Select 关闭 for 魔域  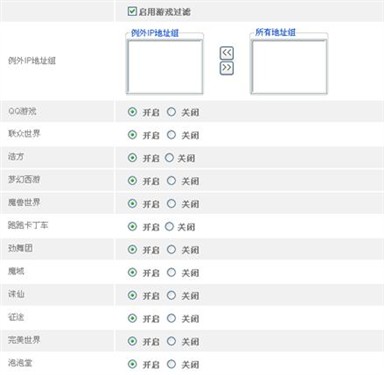click(x=171, y=272)
